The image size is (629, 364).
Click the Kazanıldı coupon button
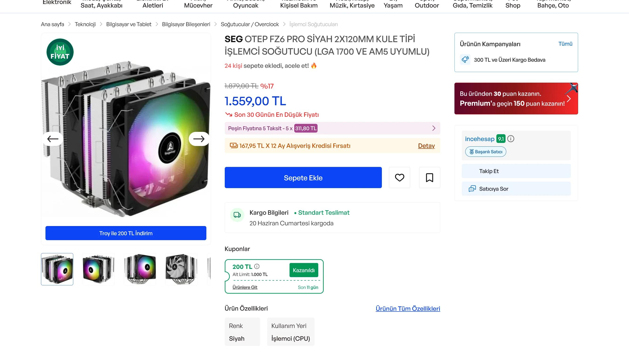303,270
